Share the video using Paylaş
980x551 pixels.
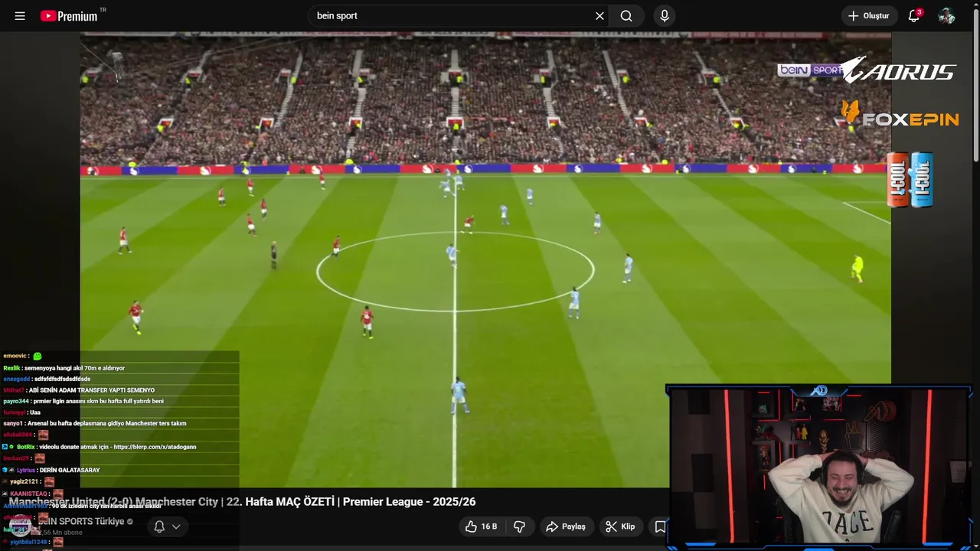click(565, 527)
